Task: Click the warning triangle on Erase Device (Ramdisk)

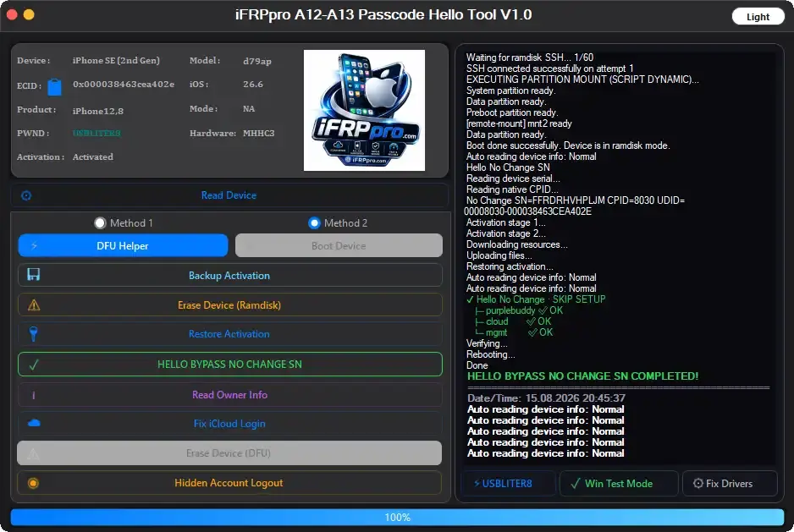Action: point(33,305)
